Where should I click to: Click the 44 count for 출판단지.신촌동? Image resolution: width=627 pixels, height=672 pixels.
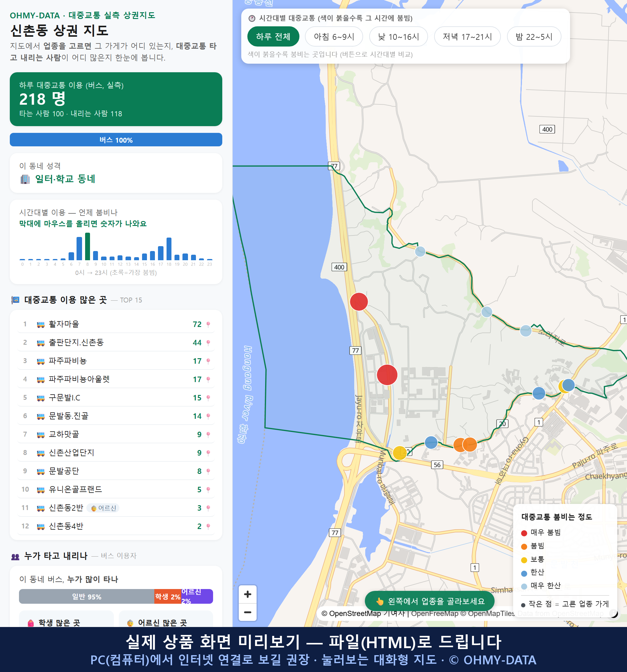click(197, 342)
